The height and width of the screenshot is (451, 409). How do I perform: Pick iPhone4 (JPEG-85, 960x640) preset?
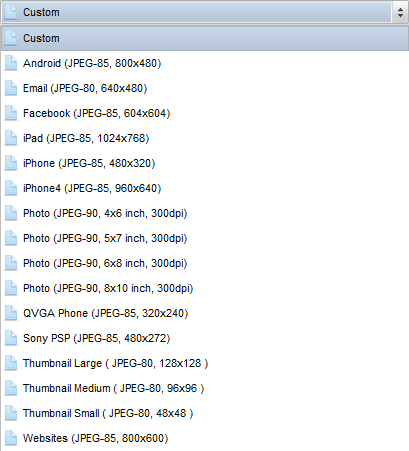click(x=205, y=188)
